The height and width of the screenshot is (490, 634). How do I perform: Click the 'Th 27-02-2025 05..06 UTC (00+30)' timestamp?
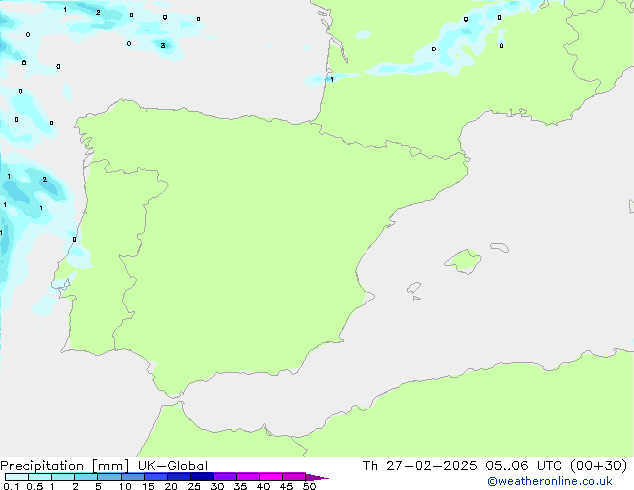[495, 466]
